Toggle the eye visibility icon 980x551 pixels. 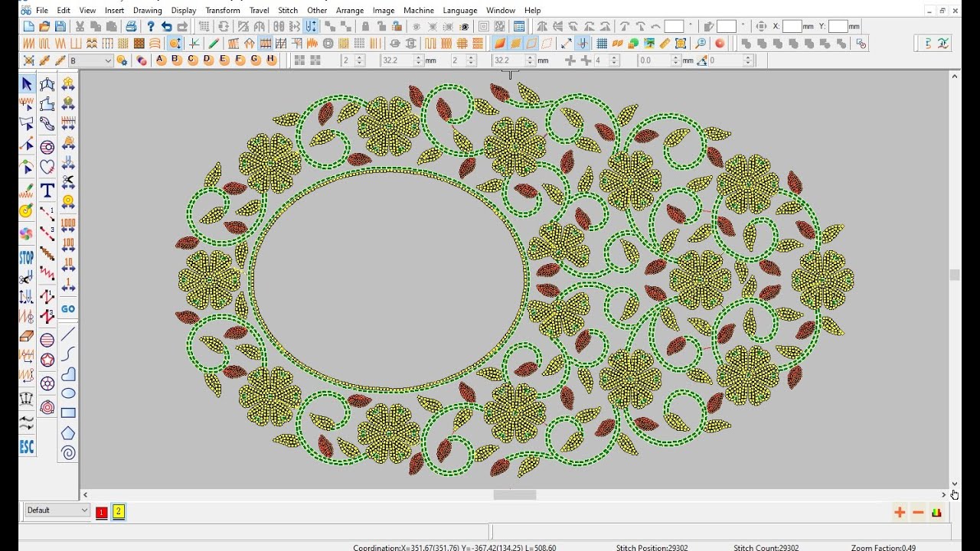(465, 26)
